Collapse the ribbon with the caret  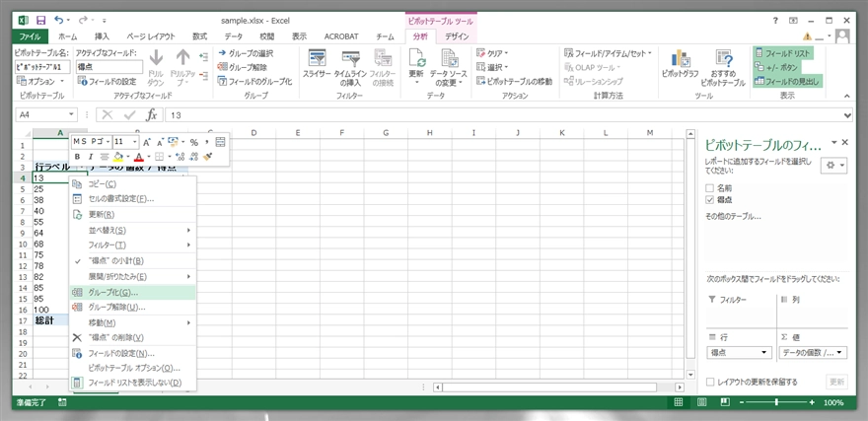coord(846,97)
